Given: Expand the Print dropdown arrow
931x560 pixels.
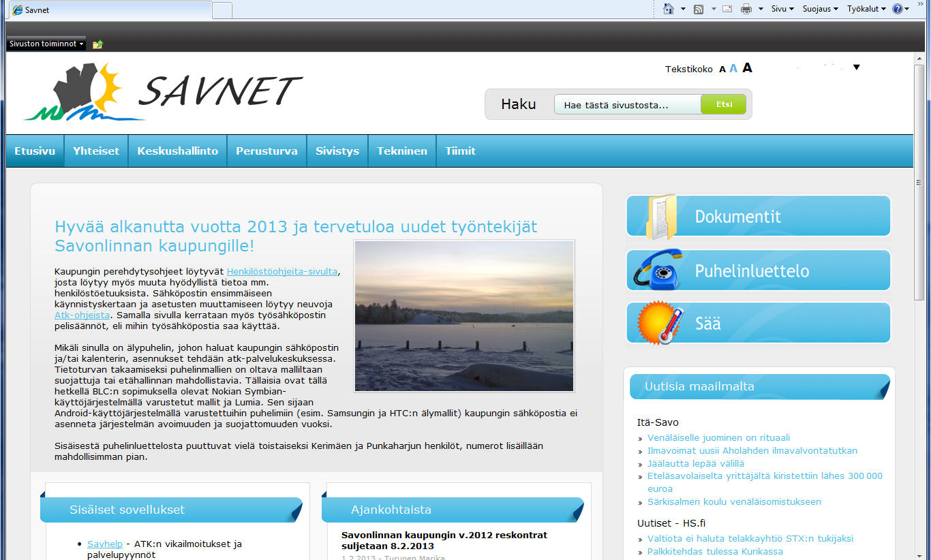Looking at the screenshot, I should (x=761, y=9).
